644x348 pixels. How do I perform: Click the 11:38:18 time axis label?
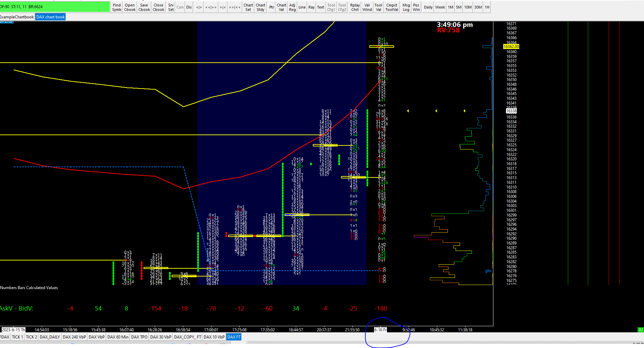click(465, 330)
